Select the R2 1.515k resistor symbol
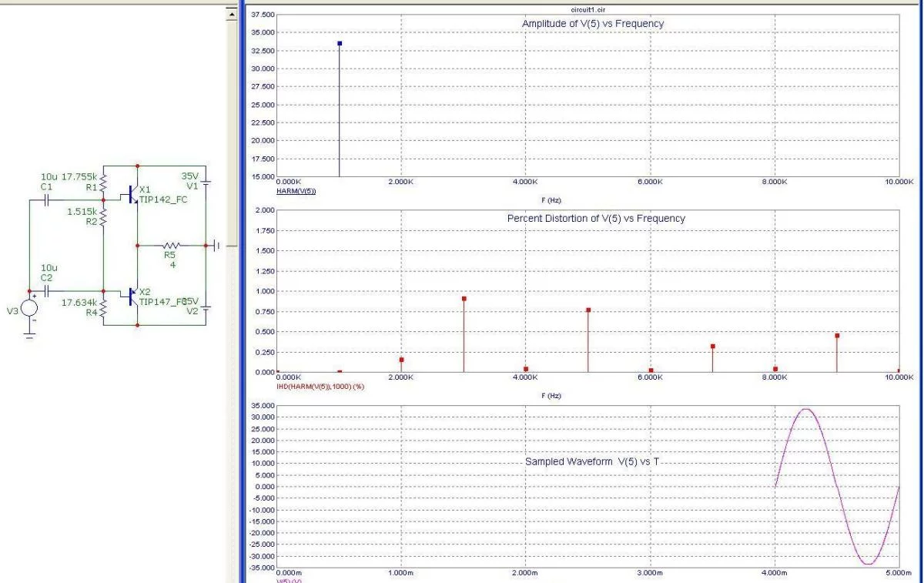 coord(104,218)
